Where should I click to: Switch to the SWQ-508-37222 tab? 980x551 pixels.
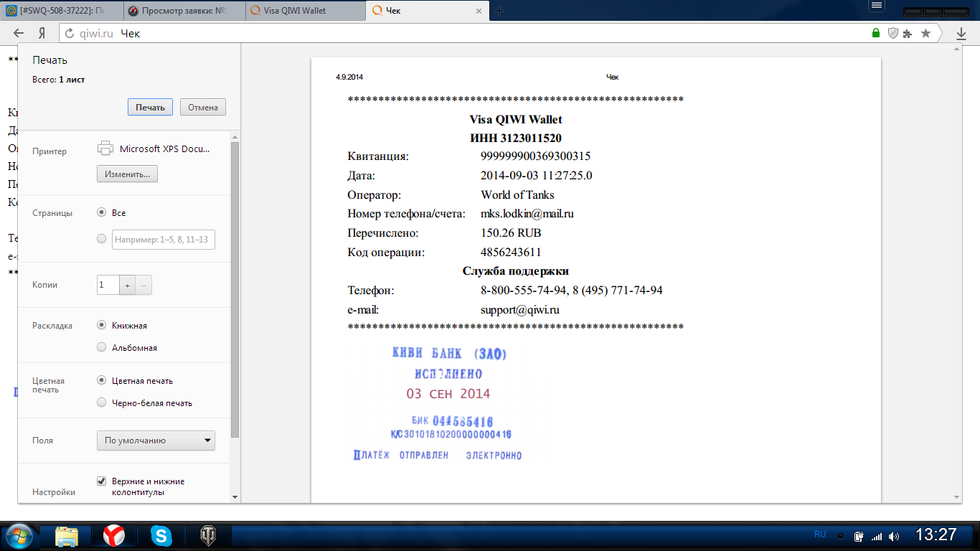point(61,11)
